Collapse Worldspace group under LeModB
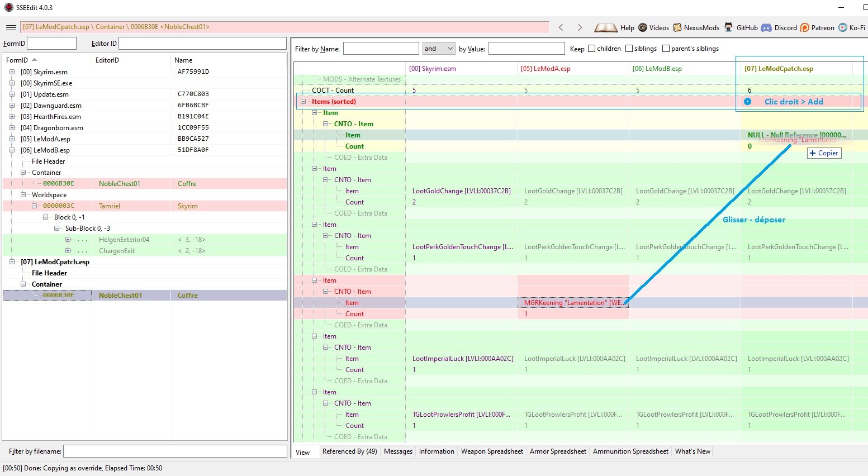The width and height of the screenshot is (868, 476). [x=23, y=195]
